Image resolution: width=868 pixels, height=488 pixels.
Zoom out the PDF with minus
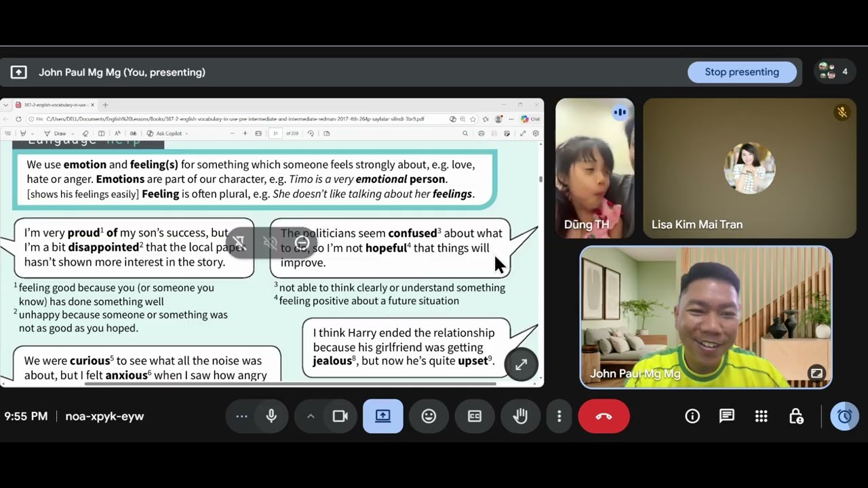[x=233, y=134]
